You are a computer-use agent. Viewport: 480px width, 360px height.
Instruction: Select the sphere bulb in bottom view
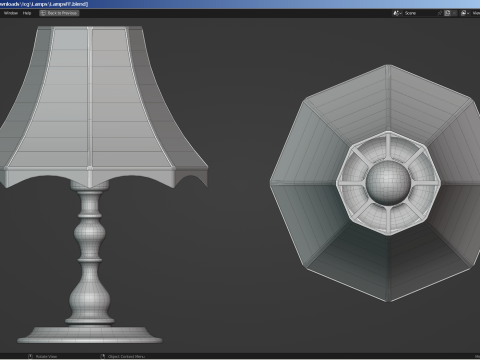click(388, 182)
